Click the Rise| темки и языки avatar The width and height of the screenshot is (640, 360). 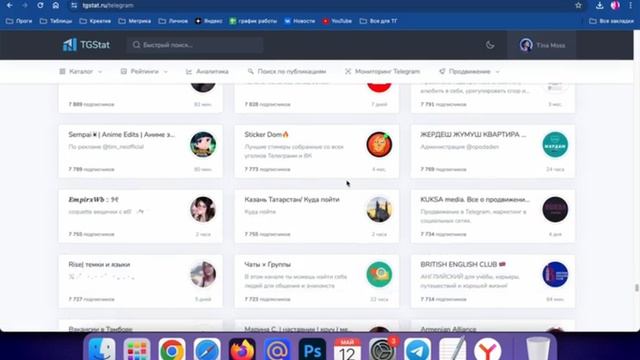tap(203, 274)
